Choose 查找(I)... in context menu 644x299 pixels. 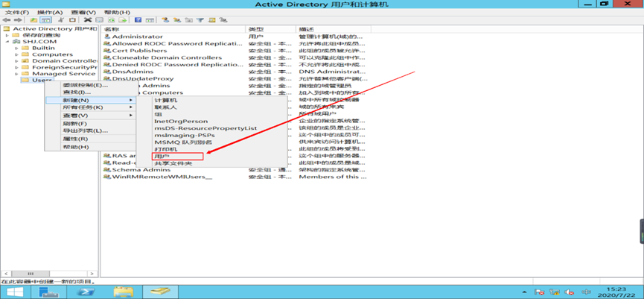coord(91,92)
